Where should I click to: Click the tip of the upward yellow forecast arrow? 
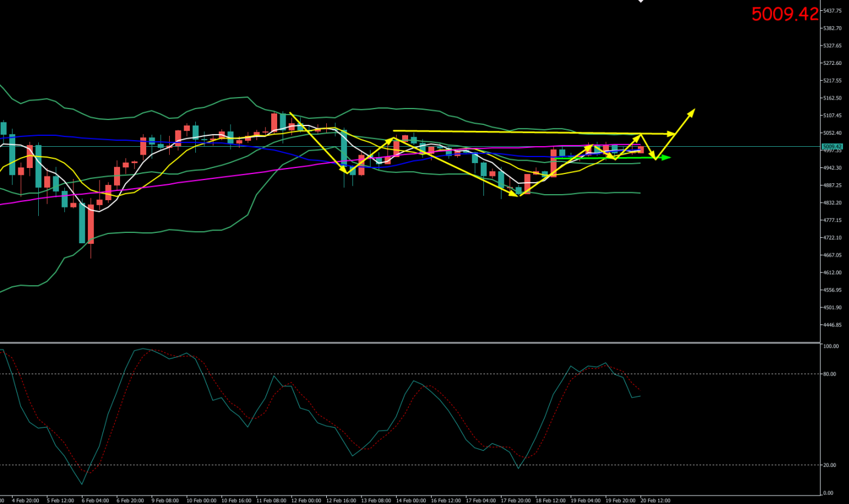tap(693, 111)
